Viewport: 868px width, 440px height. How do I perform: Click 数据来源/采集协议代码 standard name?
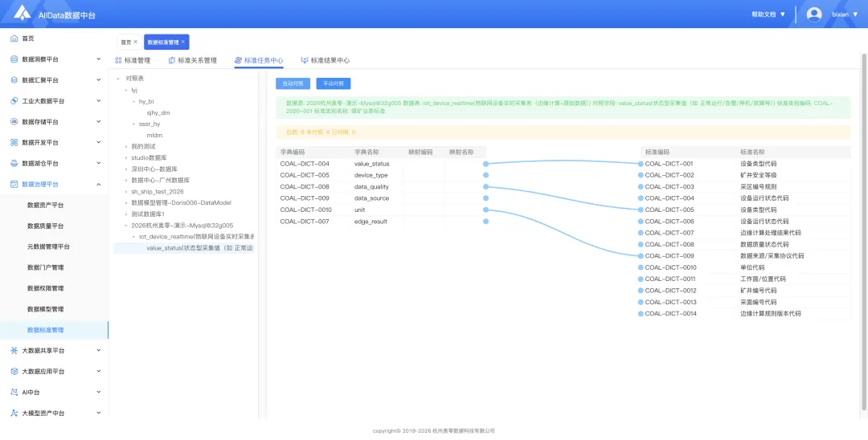coord(772,256)
